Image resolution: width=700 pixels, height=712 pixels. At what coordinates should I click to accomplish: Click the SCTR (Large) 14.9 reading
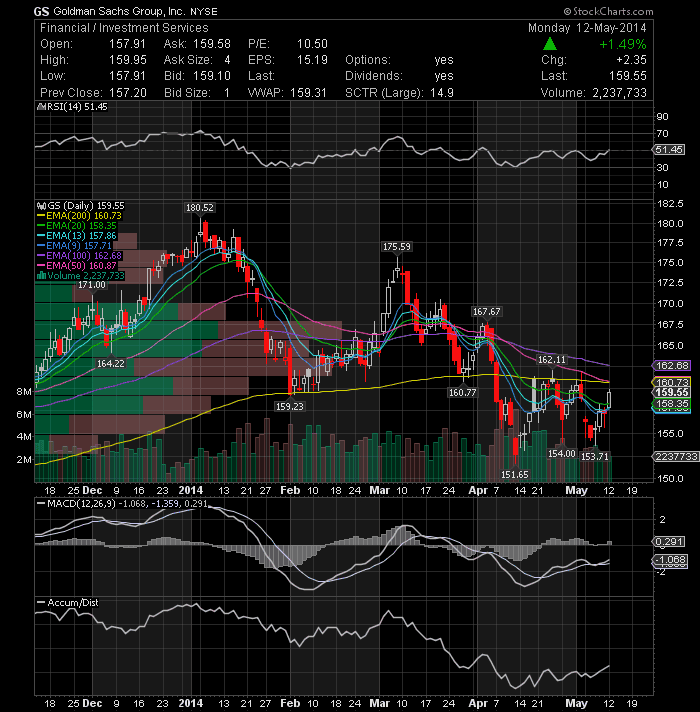399,93
